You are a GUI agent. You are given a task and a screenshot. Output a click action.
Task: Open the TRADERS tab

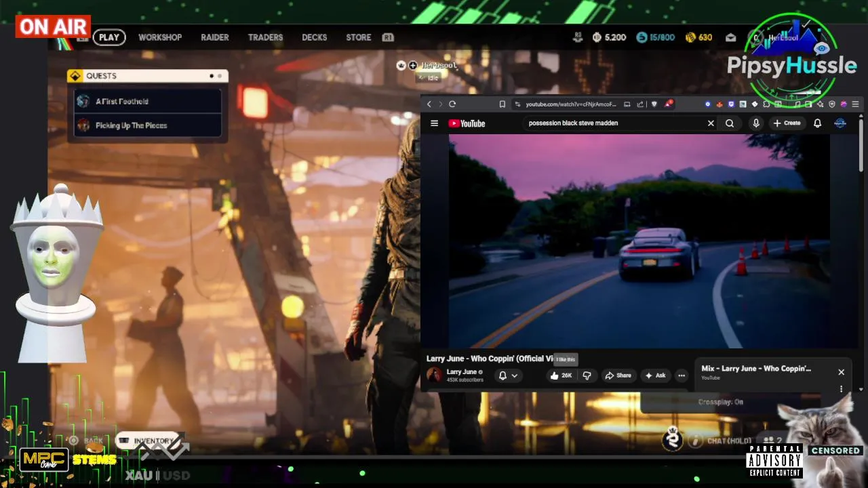pos(265,37)
